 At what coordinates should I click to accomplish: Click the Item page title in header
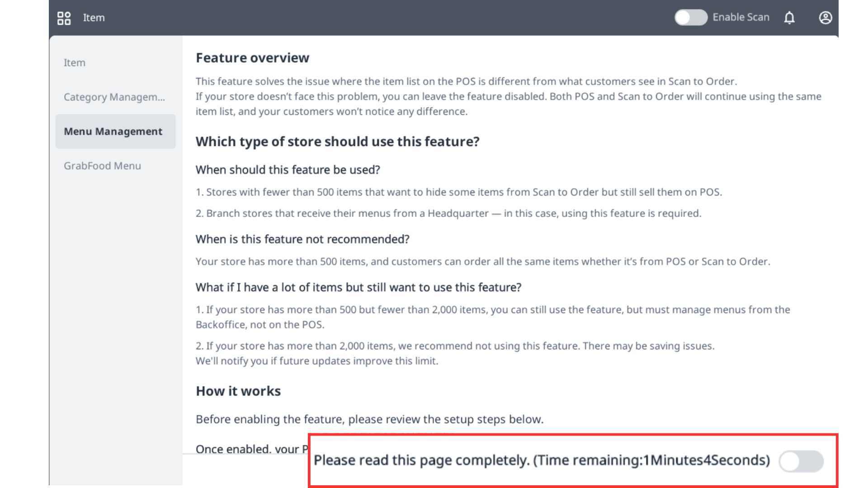(x=94, y=18)
